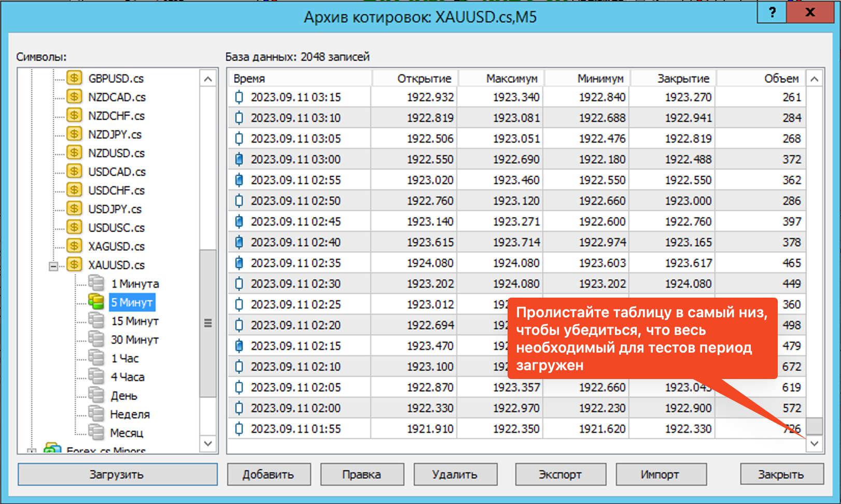This screenshot has width=841, height=504.
Task: Click the scroll down arrow of quotes table
Action: (815, 443)
